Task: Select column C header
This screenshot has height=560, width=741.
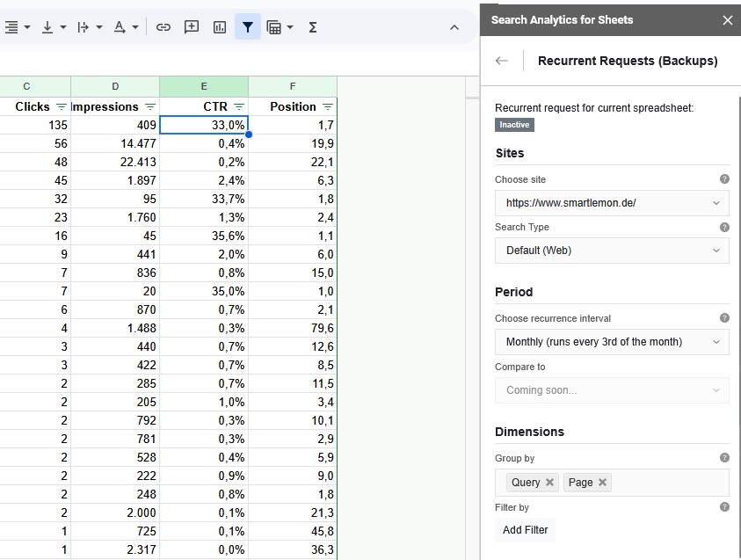Action: [x=26, y=86]
